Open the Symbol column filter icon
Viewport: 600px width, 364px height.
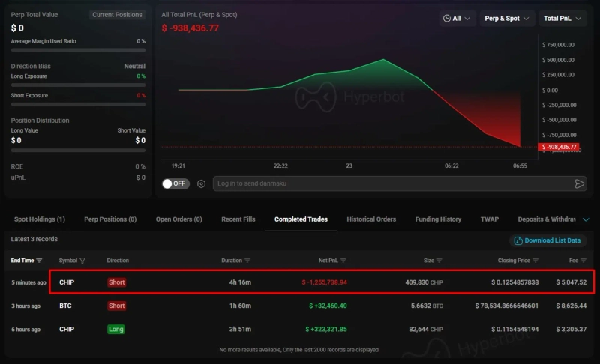point(82,261)
